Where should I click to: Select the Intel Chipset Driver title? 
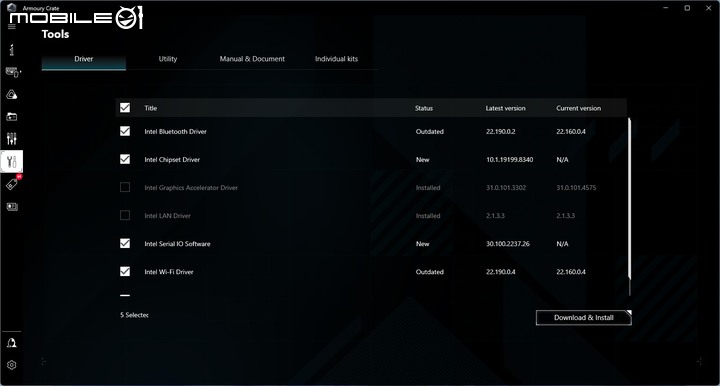tap(172, 160)
